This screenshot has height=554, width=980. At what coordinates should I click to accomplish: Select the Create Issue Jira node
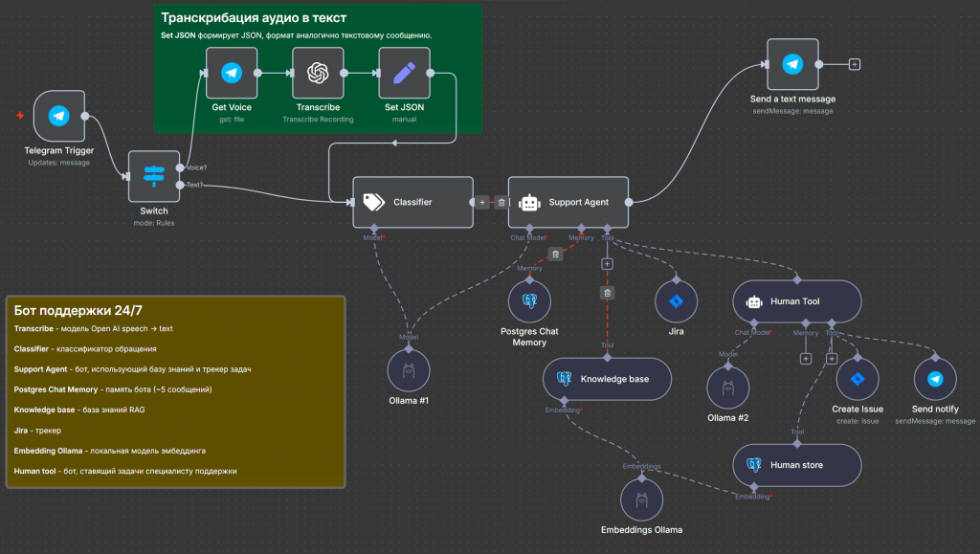click(857, 379)
